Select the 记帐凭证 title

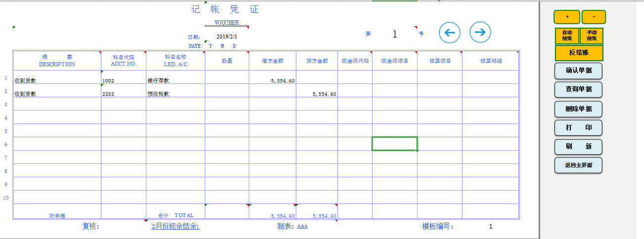(x=225, y=9)
